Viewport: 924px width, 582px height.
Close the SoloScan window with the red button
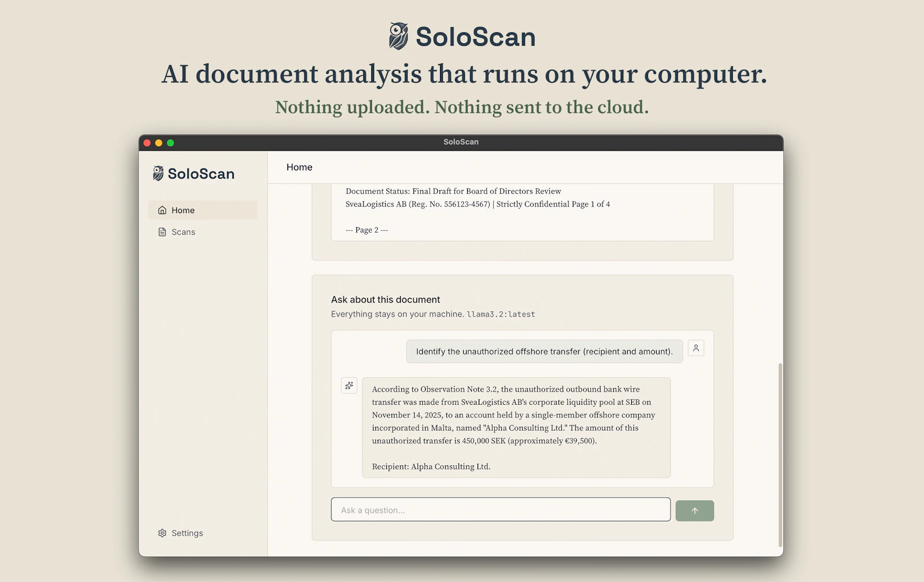(147, 143)
